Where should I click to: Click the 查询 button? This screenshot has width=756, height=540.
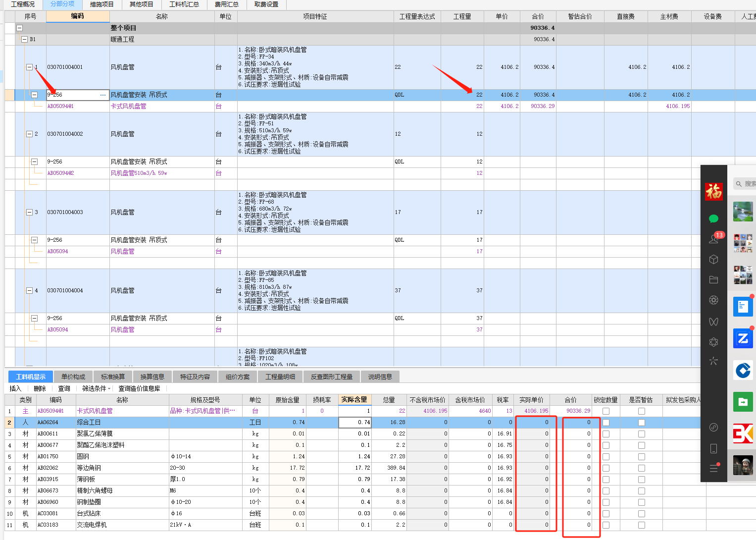(x=64, y=388)
